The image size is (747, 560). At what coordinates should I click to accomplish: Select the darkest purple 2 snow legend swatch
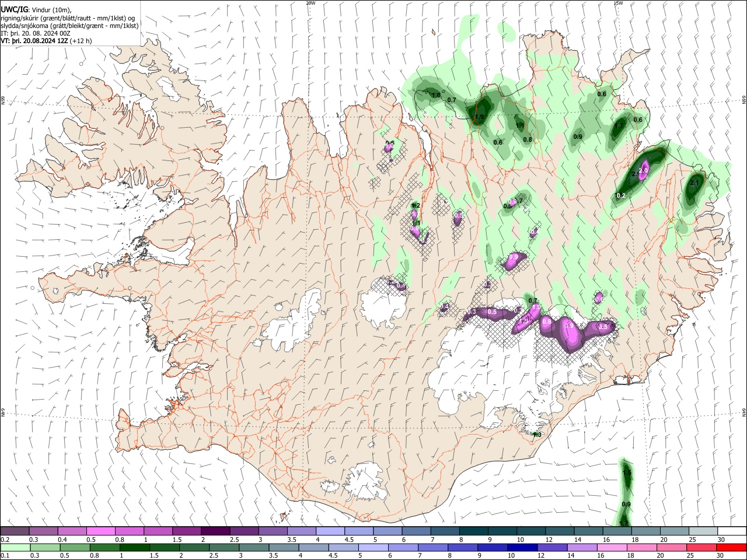pos(215,531)
